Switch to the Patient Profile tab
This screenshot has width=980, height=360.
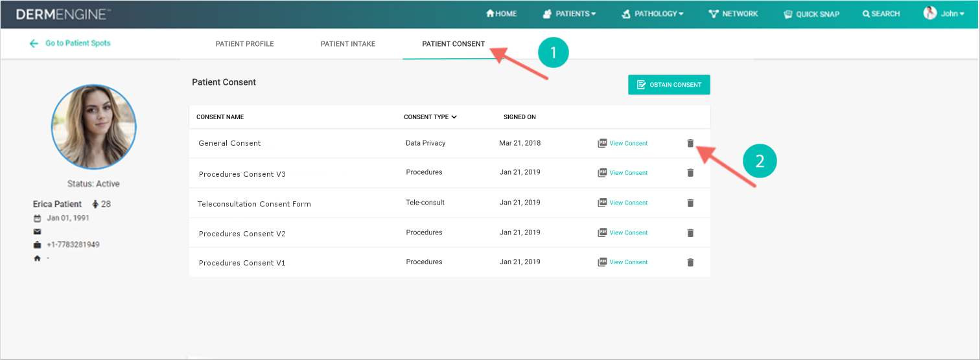tap(244, 44)
